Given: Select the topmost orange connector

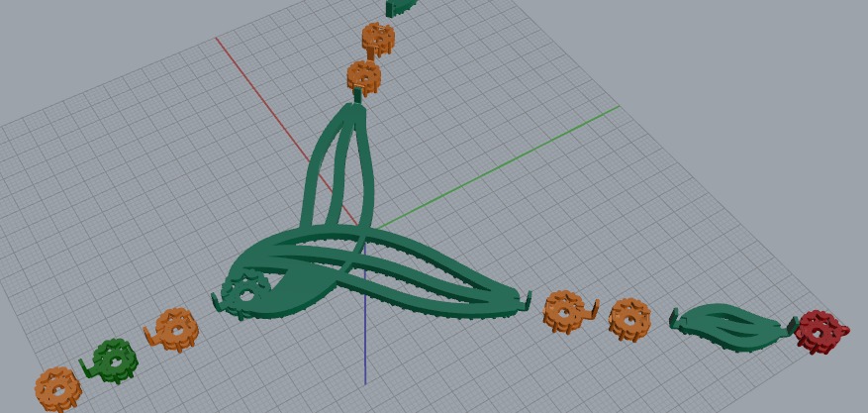Looking at the screenshot, I should click(x=379, y=40).
